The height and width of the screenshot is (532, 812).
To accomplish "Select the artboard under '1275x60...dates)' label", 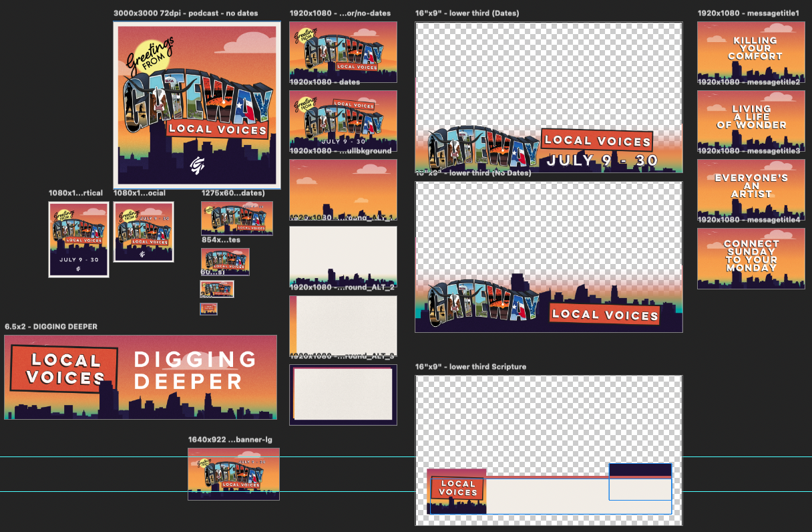I will click(237, 219).
